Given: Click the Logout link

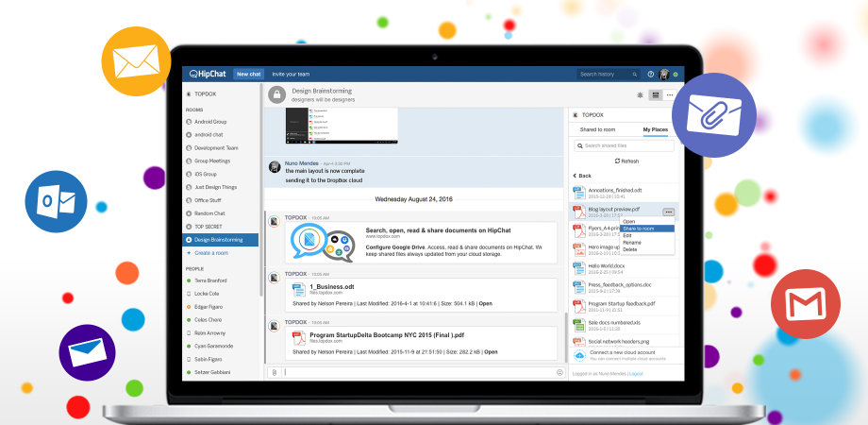Looking at the screenshot, I should click(x=636, y=374).
